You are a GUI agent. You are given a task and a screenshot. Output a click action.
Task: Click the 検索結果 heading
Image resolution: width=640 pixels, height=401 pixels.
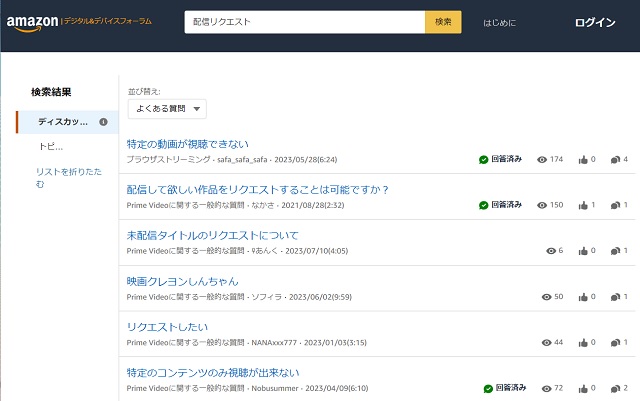tap(51, 92)
